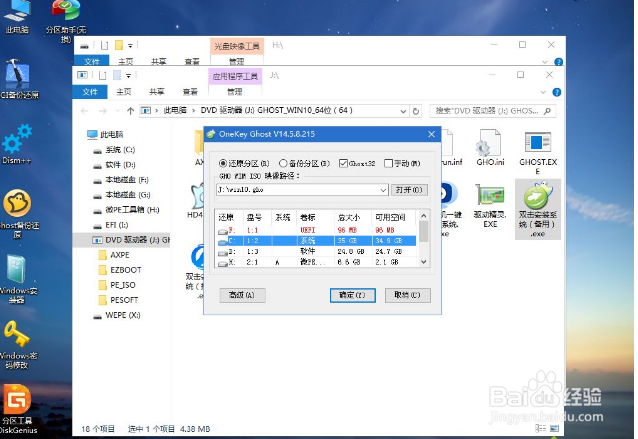This screenshot has width=638, height=439.
Task: Select the 双击安装系统(备用).exe file
Action: pos(538,209)
